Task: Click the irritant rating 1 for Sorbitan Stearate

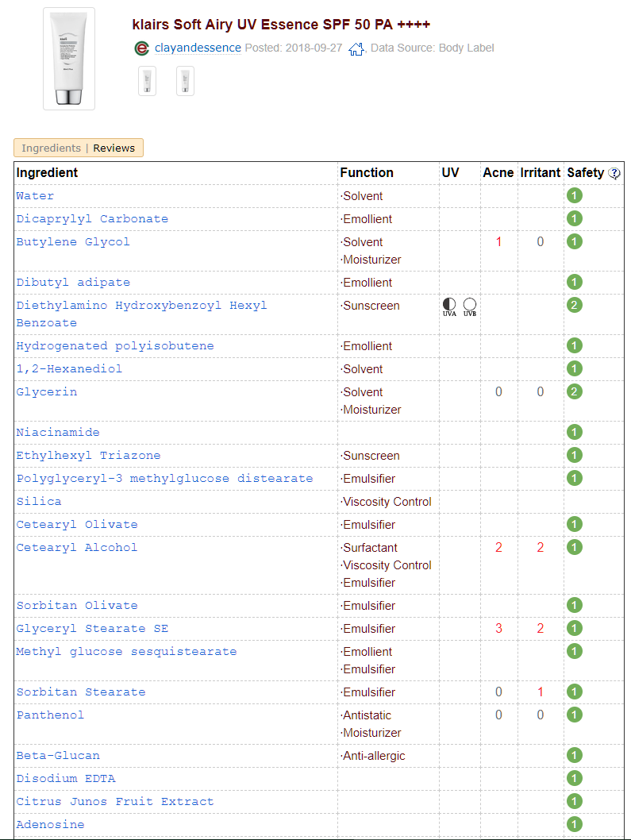Action: (541, 692)
